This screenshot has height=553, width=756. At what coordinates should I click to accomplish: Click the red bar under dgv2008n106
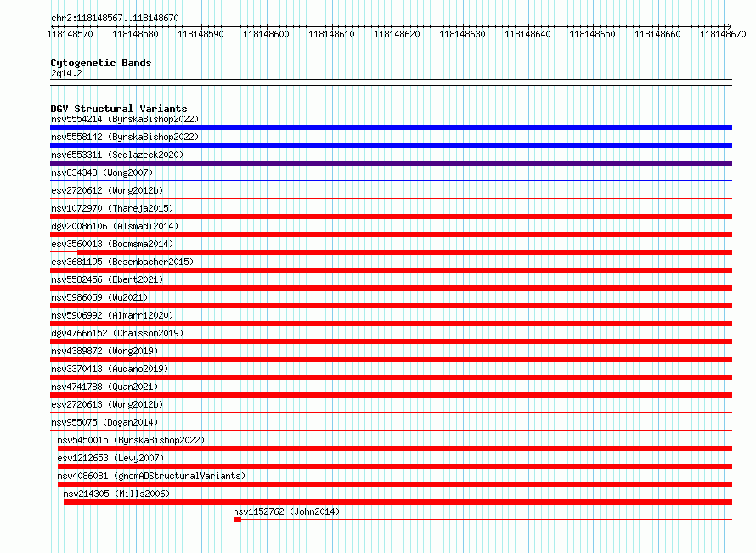point(391,234)
